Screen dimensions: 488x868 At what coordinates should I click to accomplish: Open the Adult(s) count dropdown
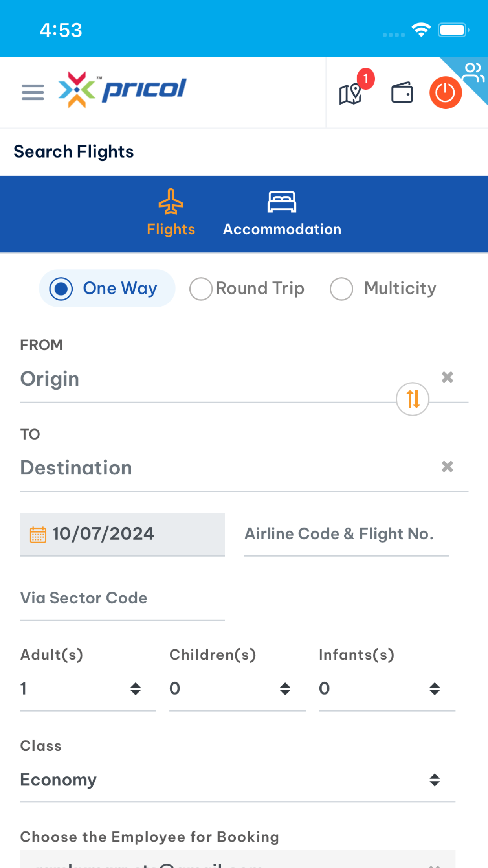(x=88, y=689)
